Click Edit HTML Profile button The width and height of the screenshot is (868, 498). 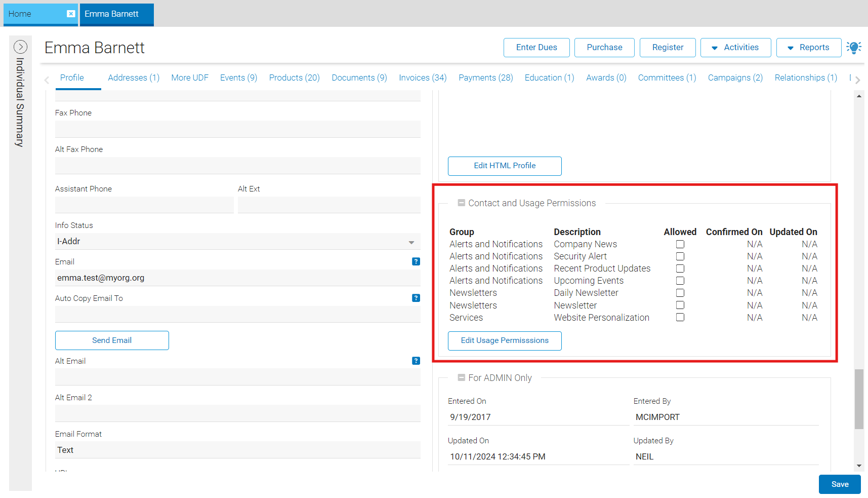[x=505, y=166]
